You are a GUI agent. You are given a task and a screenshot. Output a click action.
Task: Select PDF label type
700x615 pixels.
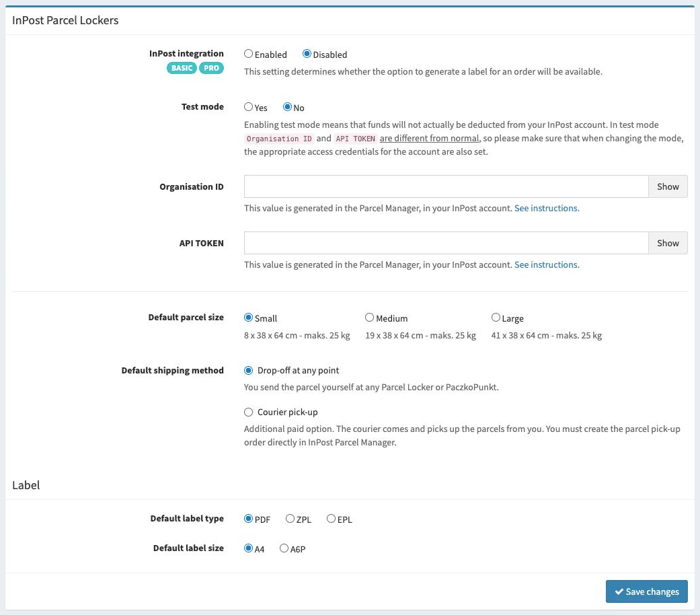248,519
